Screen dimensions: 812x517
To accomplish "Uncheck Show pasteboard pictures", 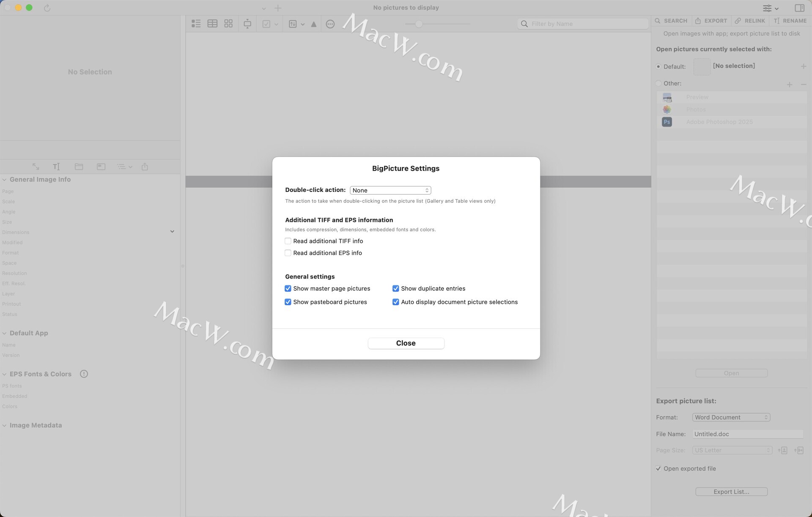I will click(288, 302).
